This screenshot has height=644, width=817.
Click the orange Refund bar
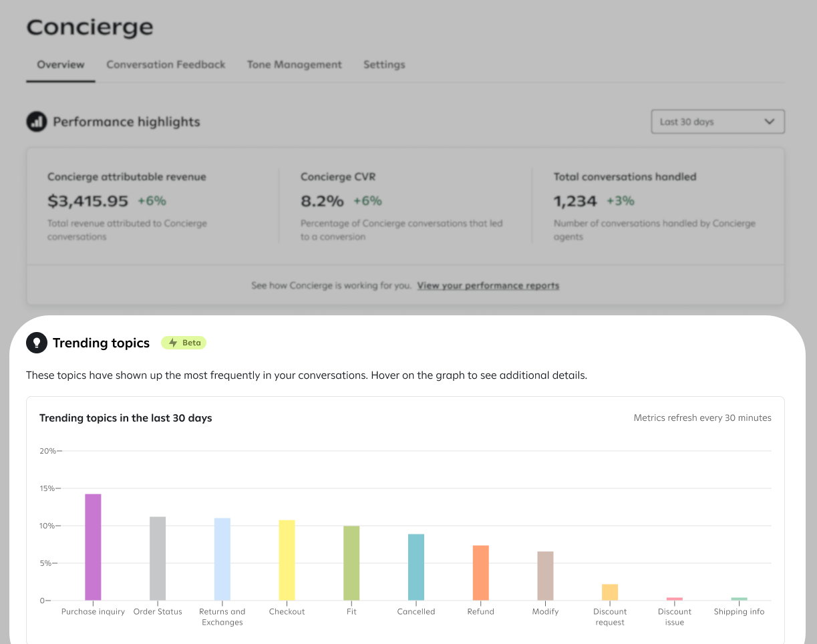[481, 573]
